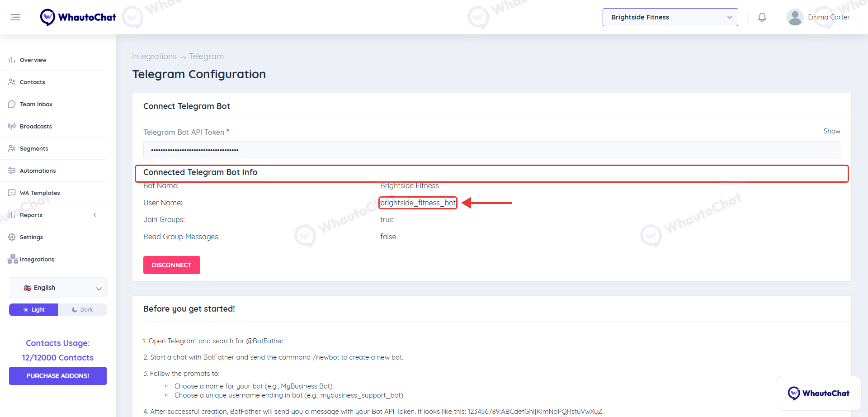Click the Reports chart icon
The width and height of the screenshot is (868, 417).
tap(12, 215)
